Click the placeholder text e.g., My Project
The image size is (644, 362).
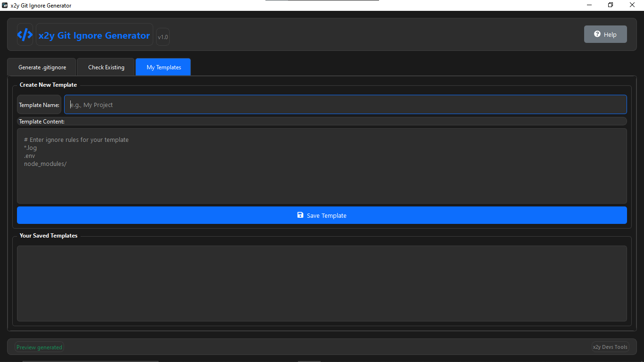click(x=91, y=105)
